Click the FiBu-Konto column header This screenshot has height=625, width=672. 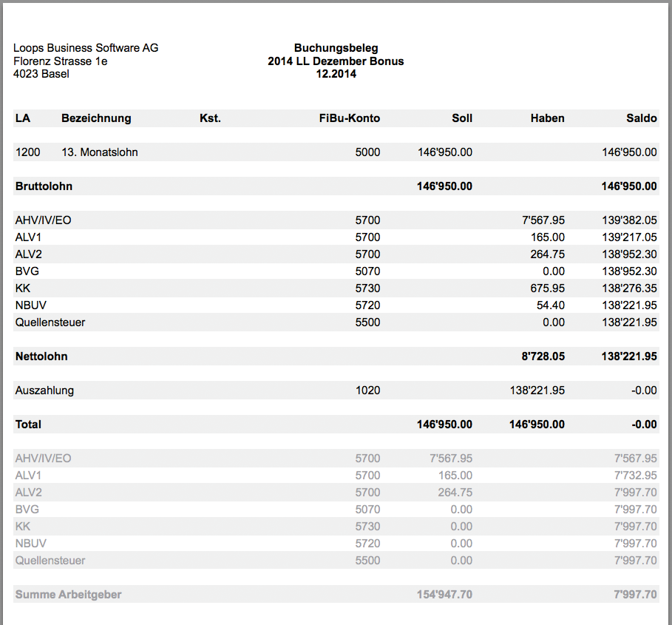(x=350, y=118)
